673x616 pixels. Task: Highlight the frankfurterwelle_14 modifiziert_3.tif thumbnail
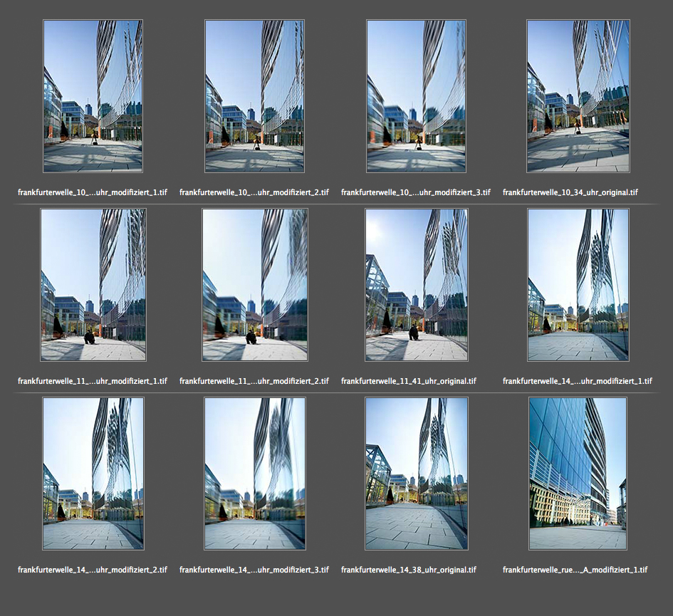[254, 474]
